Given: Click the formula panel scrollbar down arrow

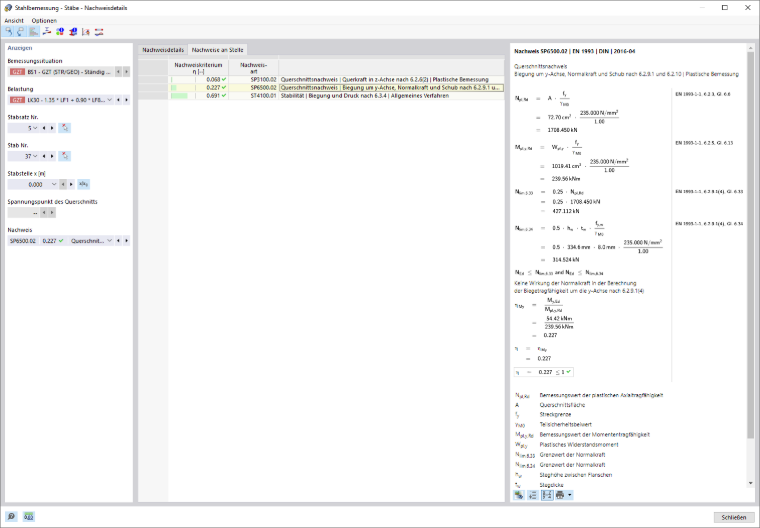Looking at the screenshot, I should pos(751,483).
